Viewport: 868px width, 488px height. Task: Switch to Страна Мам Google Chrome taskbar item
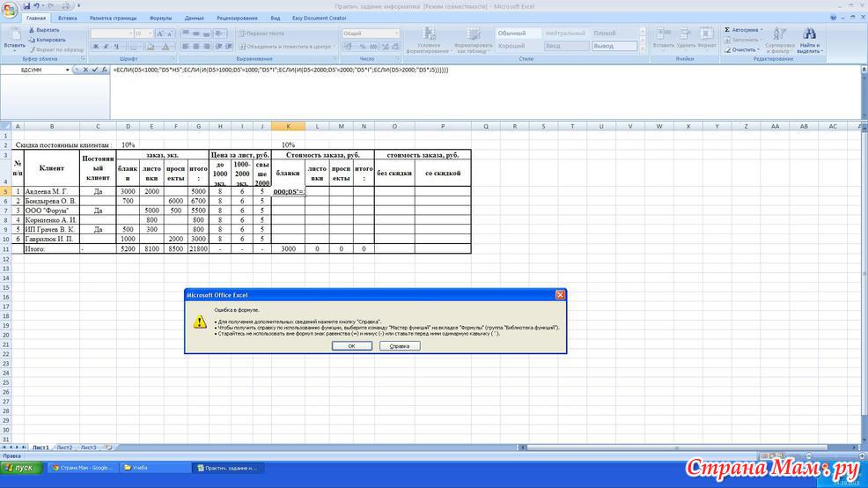click(x=82, y=468)
